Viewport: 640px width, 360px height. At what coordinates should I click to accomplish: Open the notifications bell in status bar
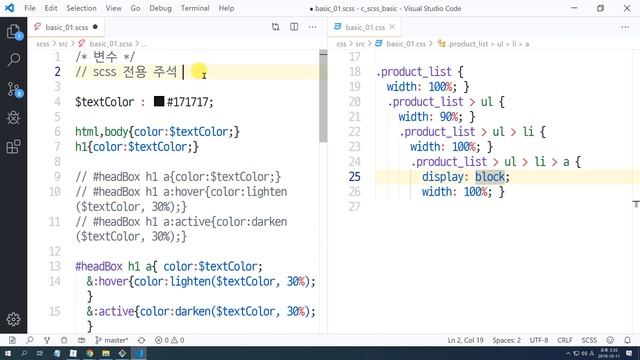tap(627, 340)
